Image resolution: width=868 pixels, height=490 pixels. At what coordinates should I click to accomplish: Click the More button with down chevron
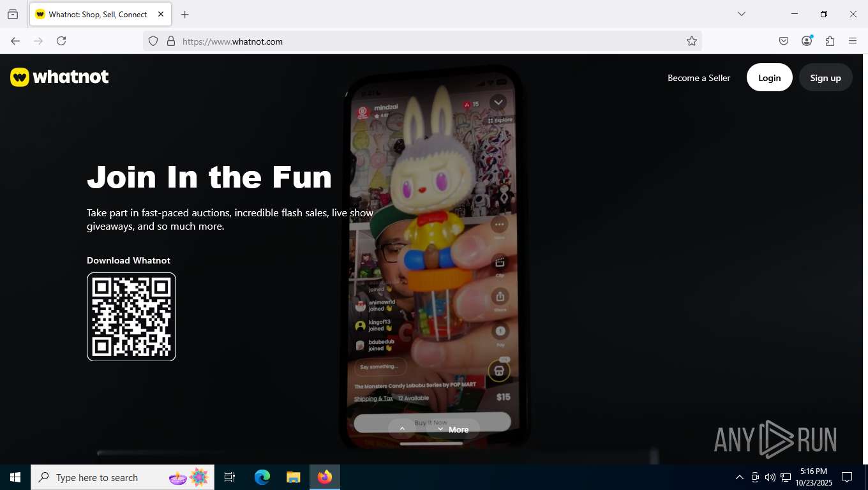pos(453,429)
